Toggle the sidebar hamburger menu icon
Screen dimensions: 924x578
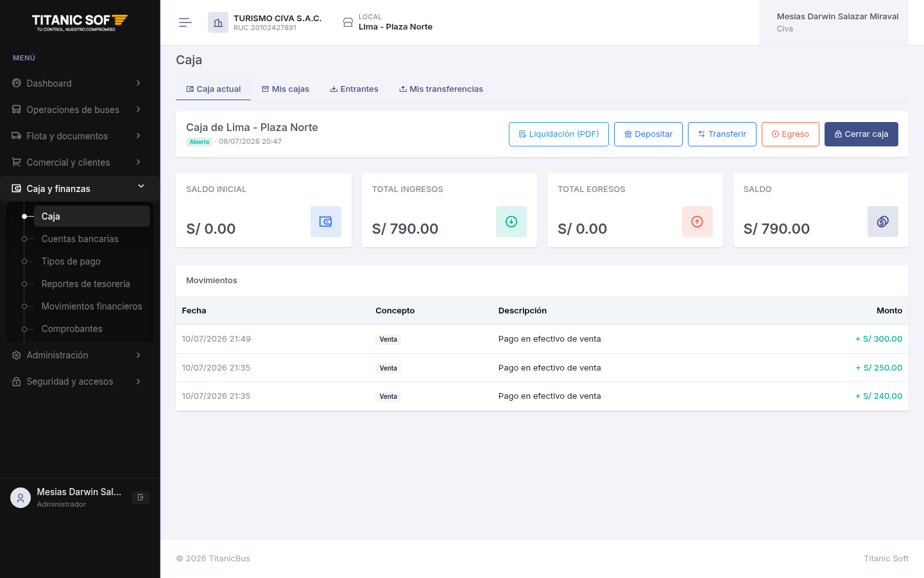[x=185, y=22]
